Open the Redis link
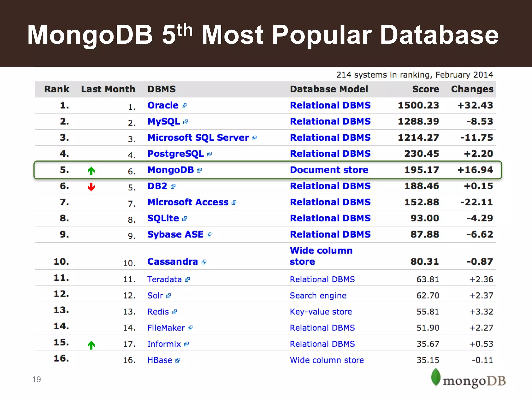Screen dimensions: 532x399 point(158,312)
